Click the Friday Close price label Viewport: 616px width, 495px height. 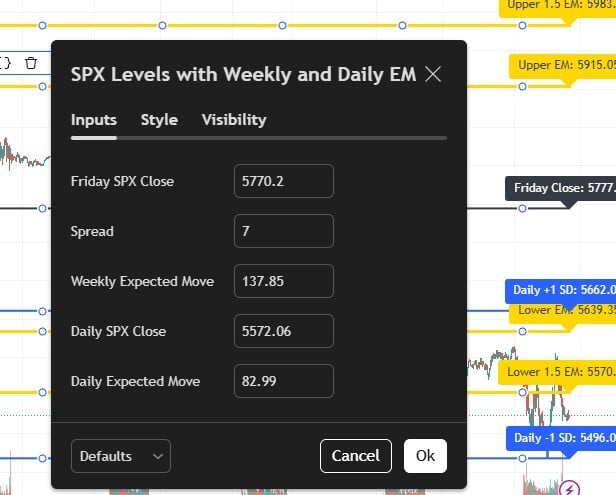561,188
